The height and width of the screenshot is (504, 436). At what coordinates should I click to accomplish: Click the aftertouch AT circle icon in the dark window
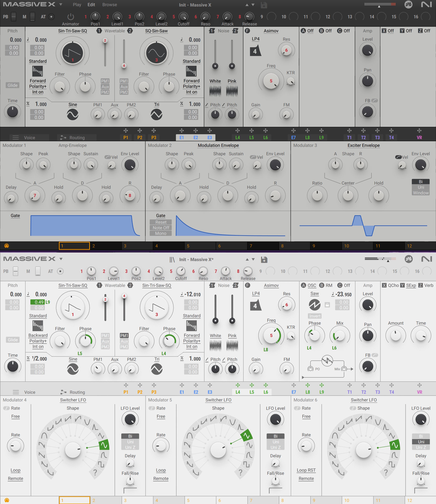tap(51, 17)
